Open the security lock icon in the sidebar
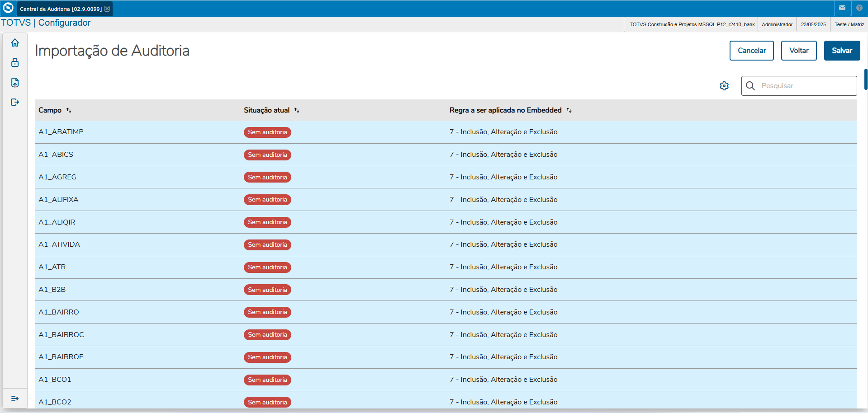Screen dimensions: 868x413 point(15,62)
